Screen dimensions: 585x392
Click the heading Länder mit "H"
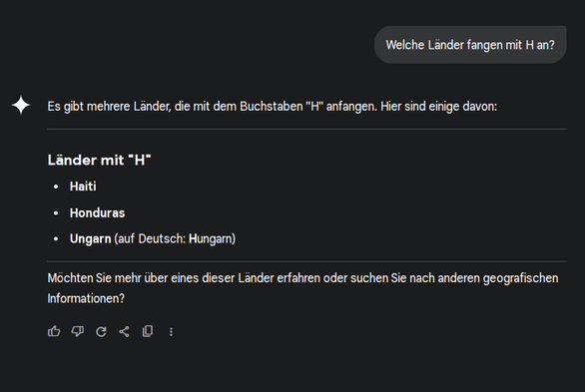tap(99, 160)
